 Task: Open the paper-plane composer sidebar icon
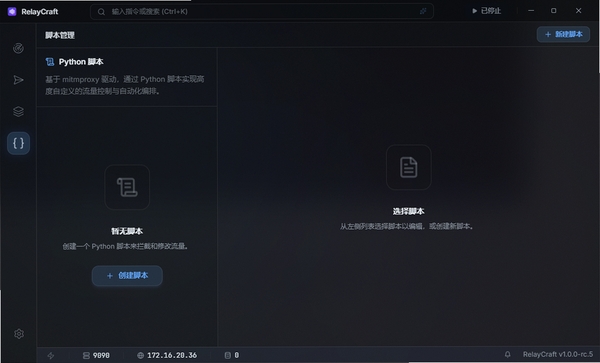point(18,80)
